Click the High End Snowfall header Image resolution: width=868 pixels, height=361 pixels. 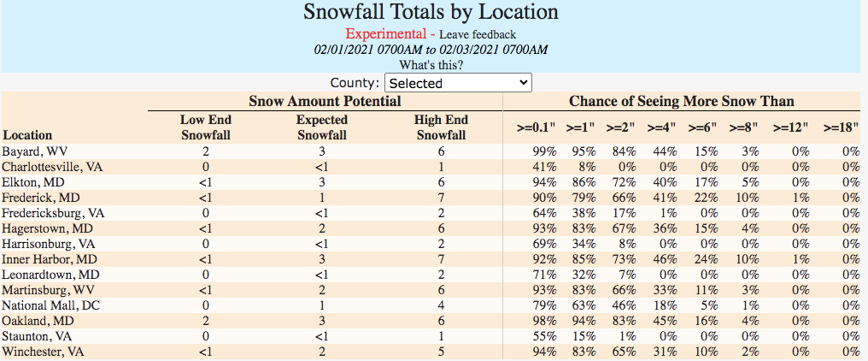pos(441,127)
